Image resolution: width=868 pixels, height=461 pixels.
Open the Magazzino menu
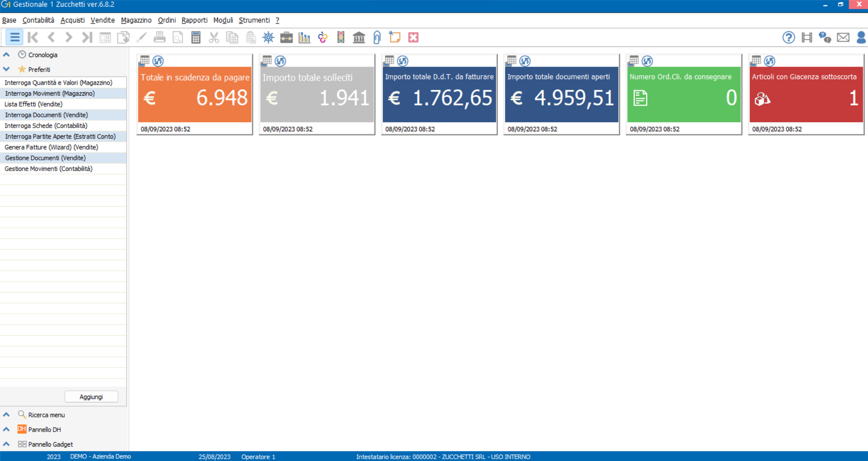coord(136,20)
